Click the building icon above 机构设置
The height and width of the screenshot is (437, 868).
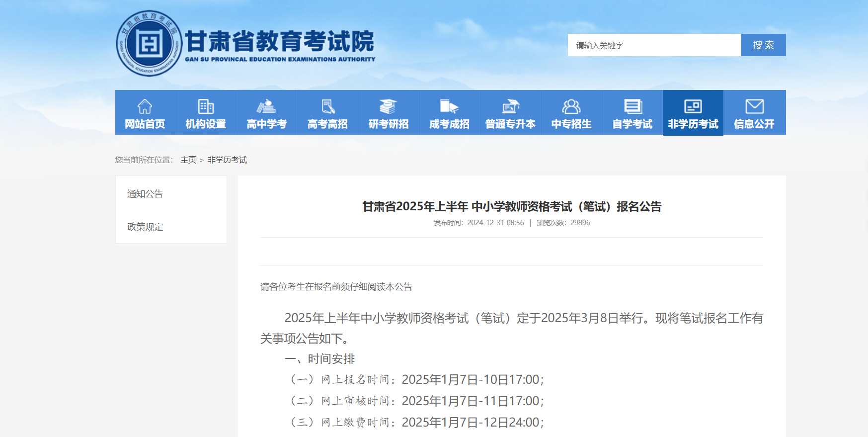(206, 106)
